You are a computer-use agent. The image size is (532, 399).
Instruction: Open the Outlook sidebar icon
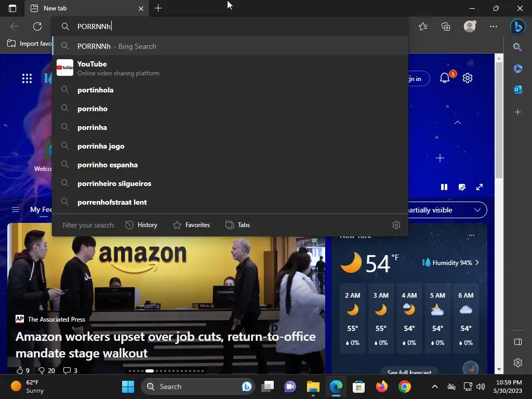[x=517, y=89]
